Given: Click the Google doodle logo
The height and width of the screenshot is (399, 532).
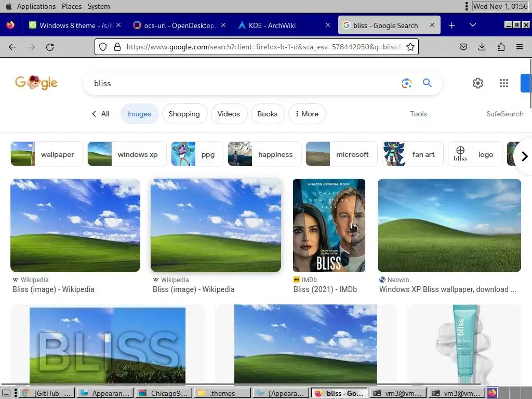Looking at the screenshot, I should click(x=36, y=83).
